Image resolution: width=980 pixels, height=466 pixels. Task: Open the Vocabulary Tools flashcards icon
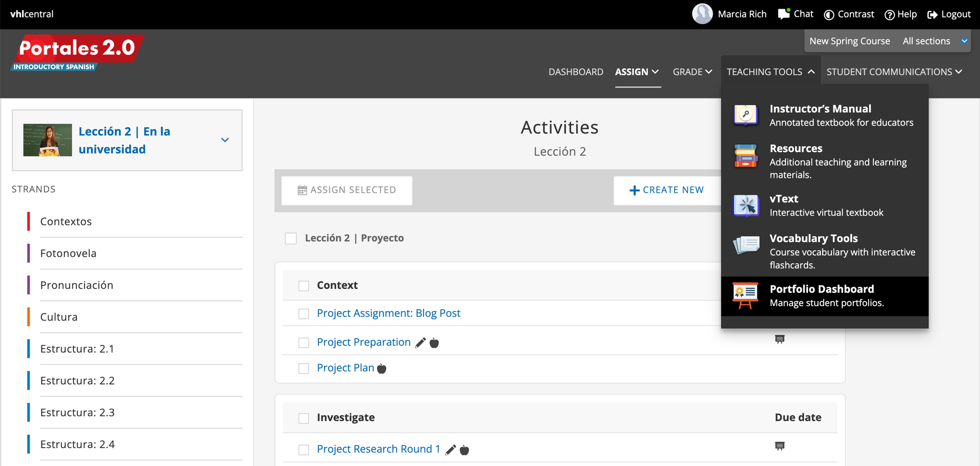[x=746, y=245]
